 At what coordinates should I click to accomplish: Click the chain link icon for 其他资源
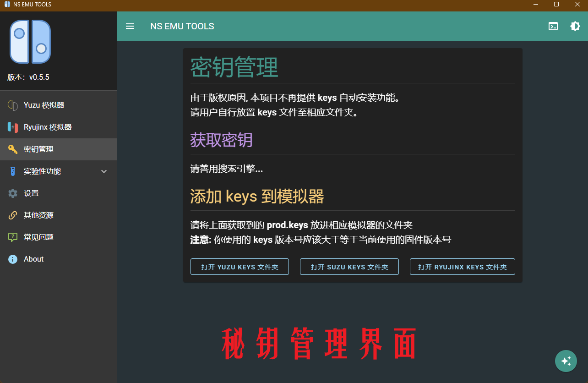tap(12, 215)
